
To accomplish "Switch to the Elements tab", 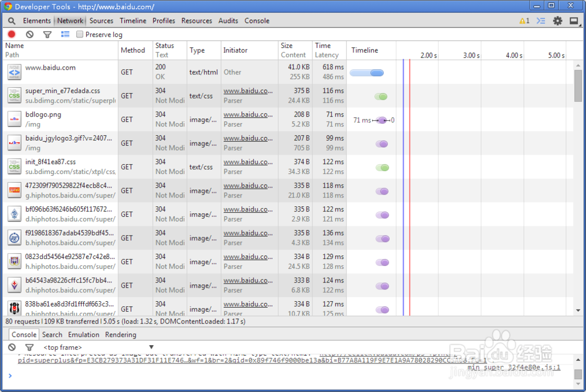I will pyautogui.click(x=36, y=21).
